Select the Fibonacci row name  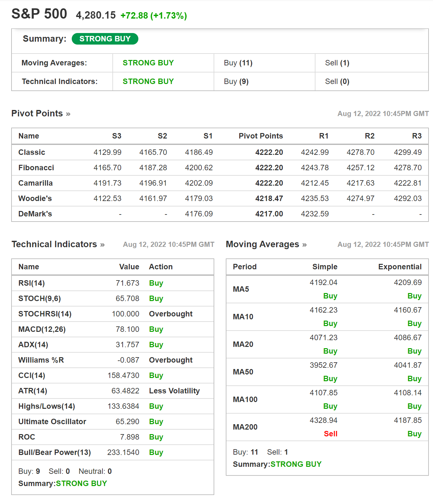tap(36, 168)
